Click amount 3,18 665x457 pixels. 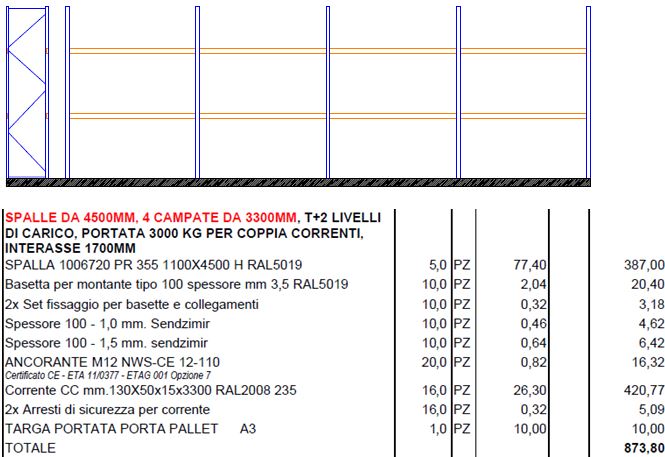tap(651, 304)
